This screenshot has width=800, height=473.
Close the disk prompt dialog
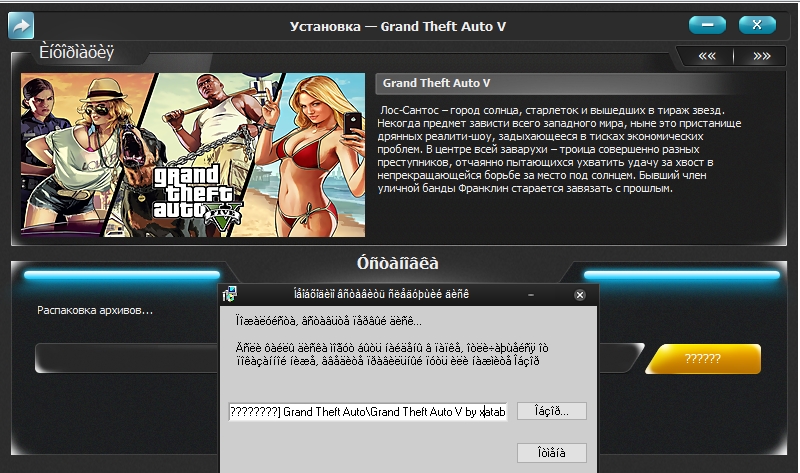[580, 295]
